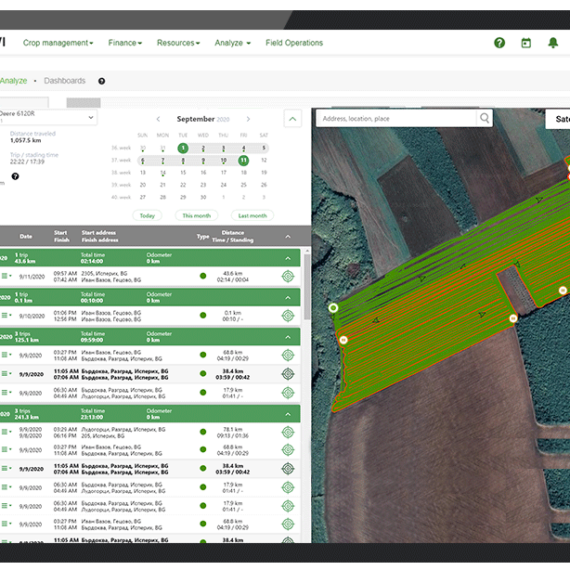Image resolution: width=570 pixels, height=570 pixels.
Task: Locate 9/11/2020 trip on map target icon
Action: coord(288,276)
